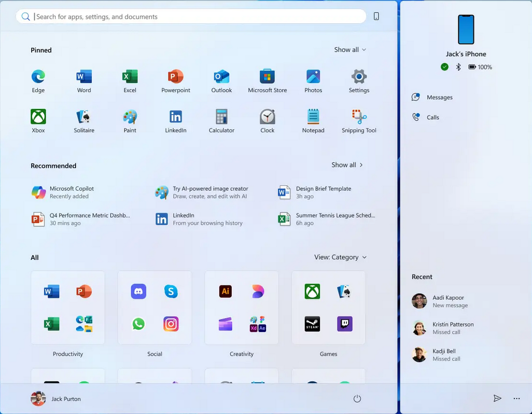Open Messages in phone panel
The width and height of the screenshot is (532, 414).
click(x=432, y=98)
